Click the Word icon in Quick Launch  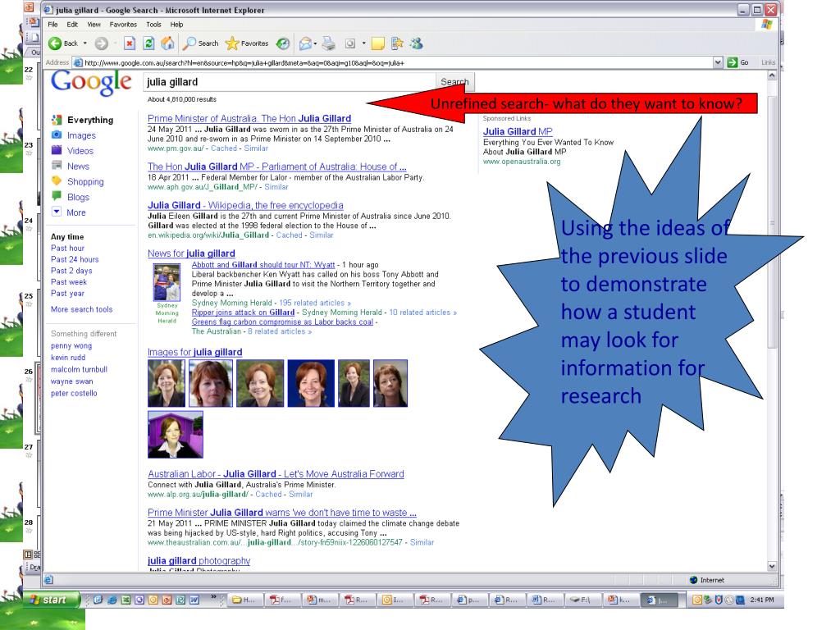[194, 600]
